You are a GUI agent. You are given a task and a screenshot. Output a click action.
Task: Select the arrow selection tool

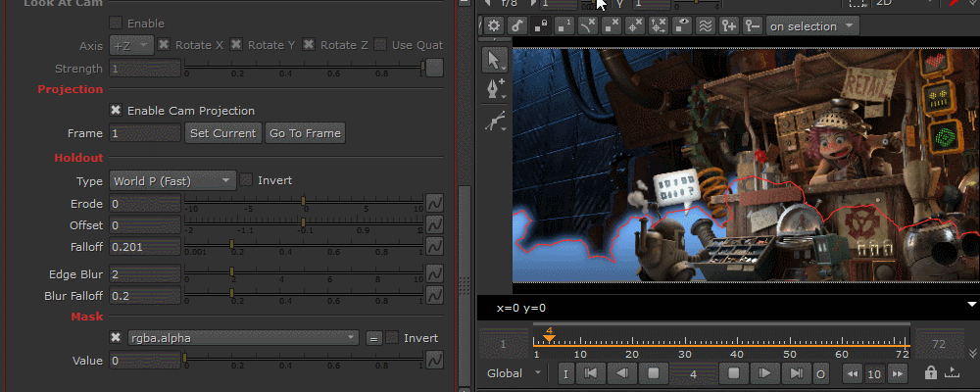[x=494, y=61]
